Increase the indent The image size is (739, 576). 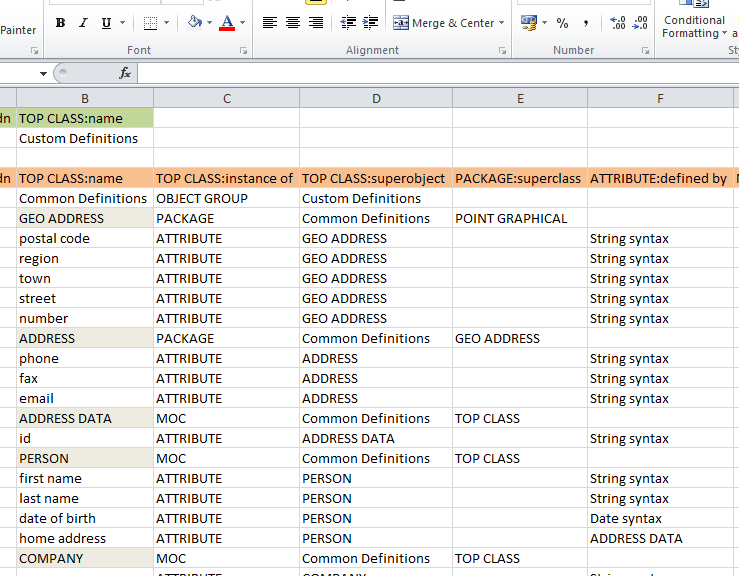370,23
